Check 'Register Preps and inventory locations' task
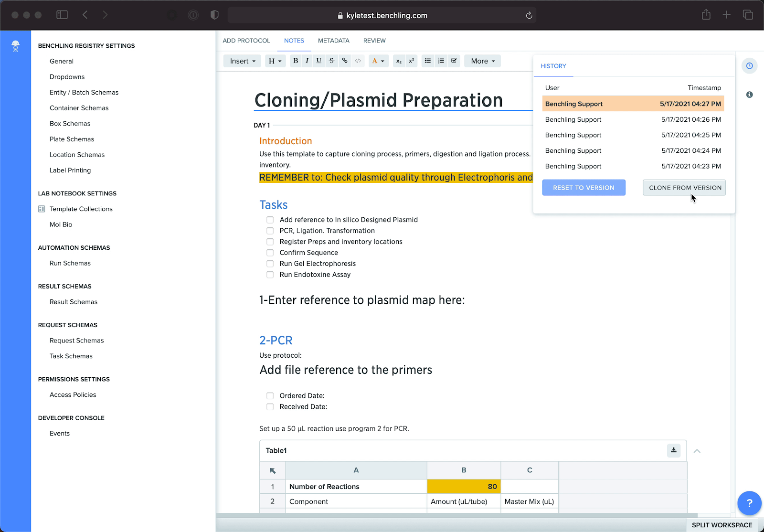This screenshot has height=532, width=764. click(x=270, y=242)
